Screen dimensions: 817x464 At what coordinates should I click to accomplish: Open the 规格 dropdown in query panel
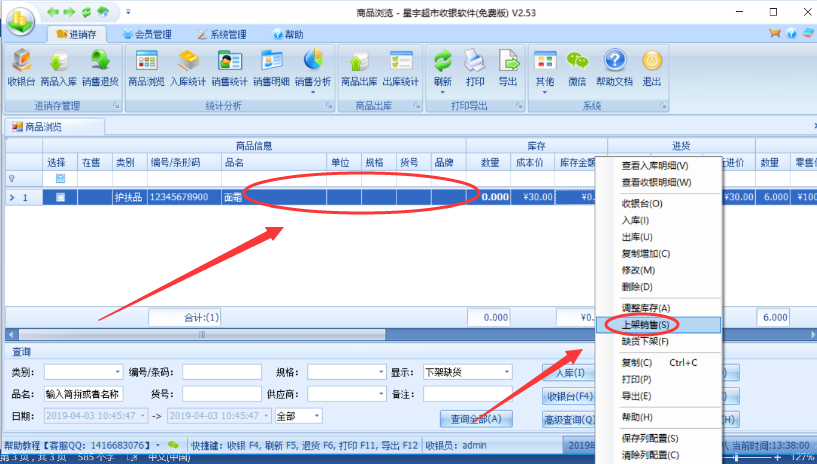click(x=381, y=372)
